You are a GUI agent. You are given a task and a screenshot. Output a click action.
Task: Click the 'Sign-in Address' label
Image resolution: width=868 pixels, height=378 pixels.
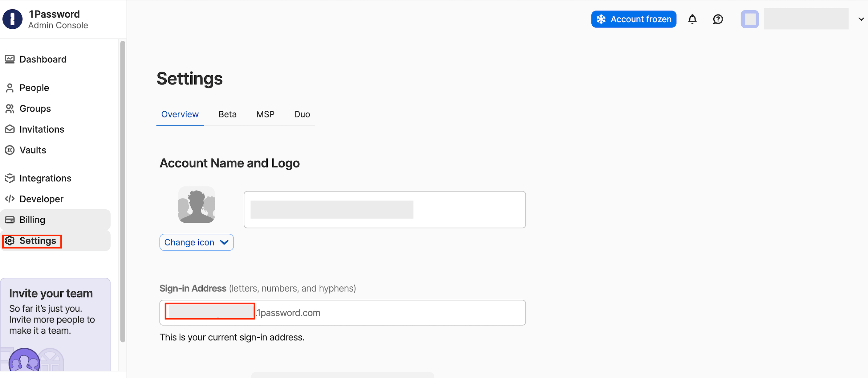point(193,289)
